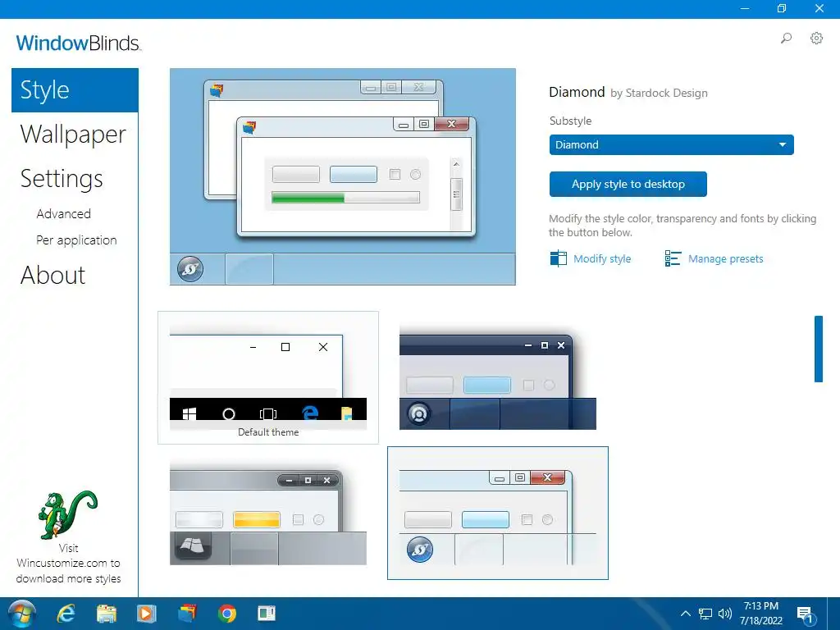Click the blue vertical scrollbar thumb

point(819,349)
